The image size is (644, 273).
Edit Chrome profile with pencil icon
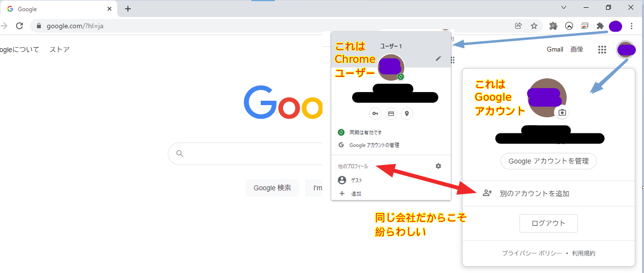[x=438, y=58]
